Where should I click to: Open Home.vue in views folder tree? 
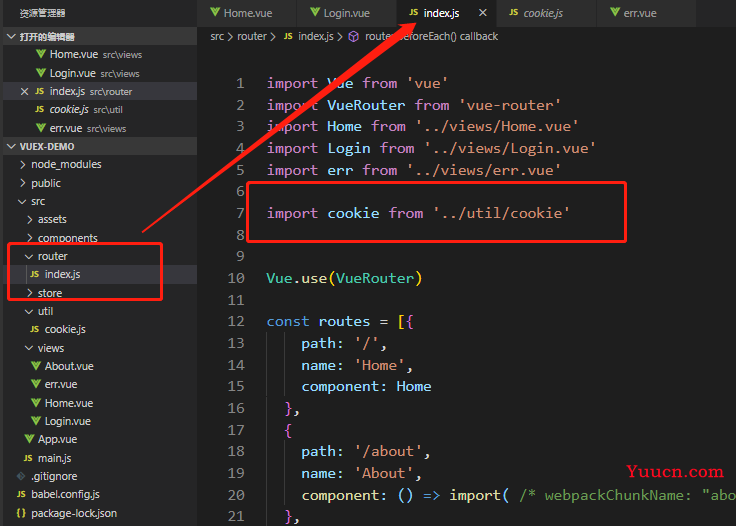click(100, 403)
